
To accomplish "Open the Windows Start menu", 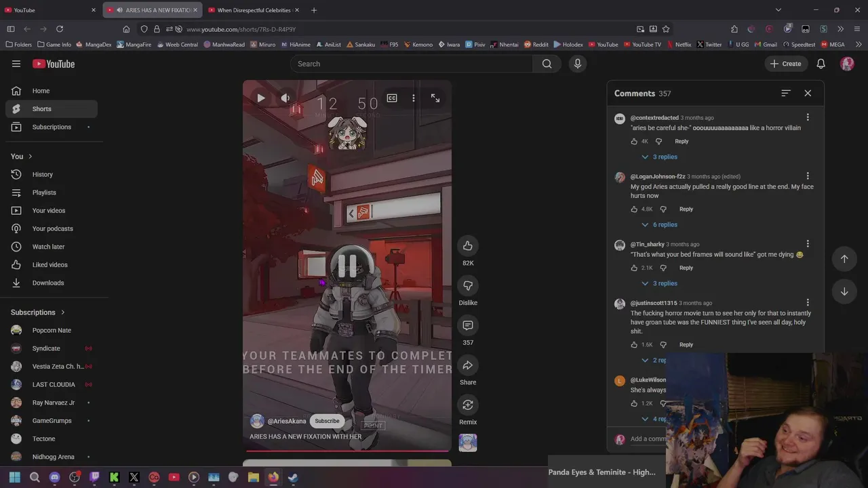I will tap(15, 477).
